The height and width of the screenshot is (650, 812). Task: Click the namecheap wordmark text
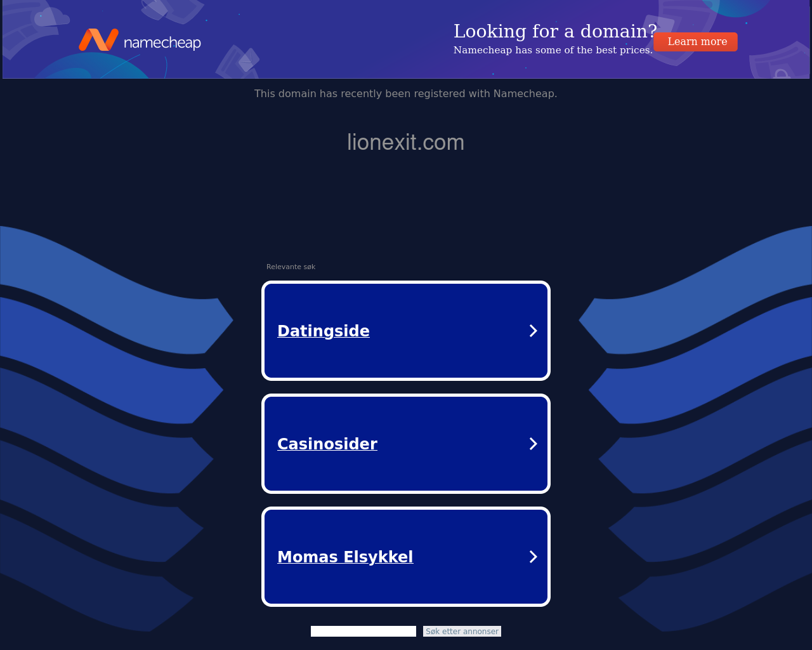(162, 43)
